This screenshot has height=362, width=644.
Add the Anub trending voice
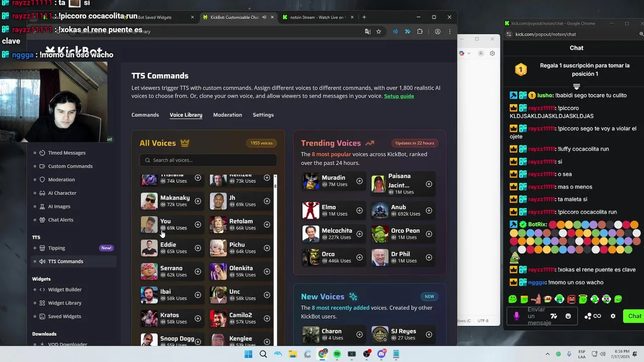(429, 211)
